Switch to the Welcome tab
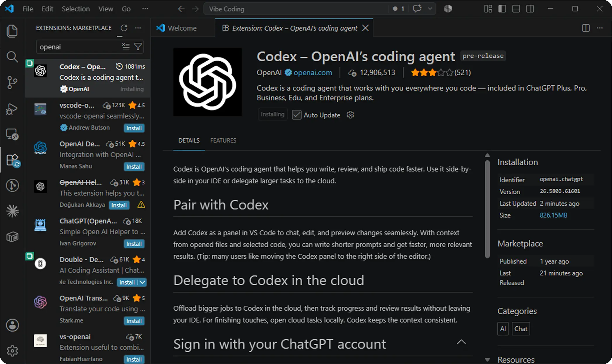Image resolution: width=612 pixels, height=364 pixels. [182, 28]
